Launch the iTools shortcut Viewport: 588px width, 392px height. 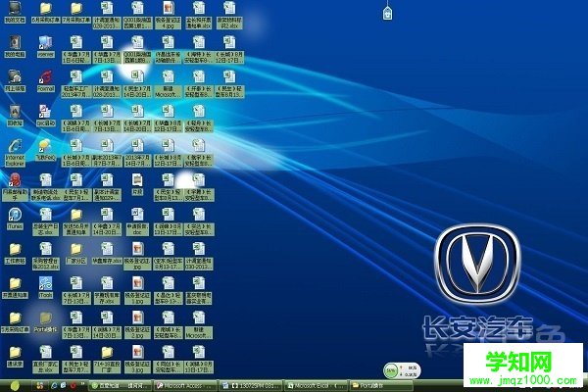point(46,287)
